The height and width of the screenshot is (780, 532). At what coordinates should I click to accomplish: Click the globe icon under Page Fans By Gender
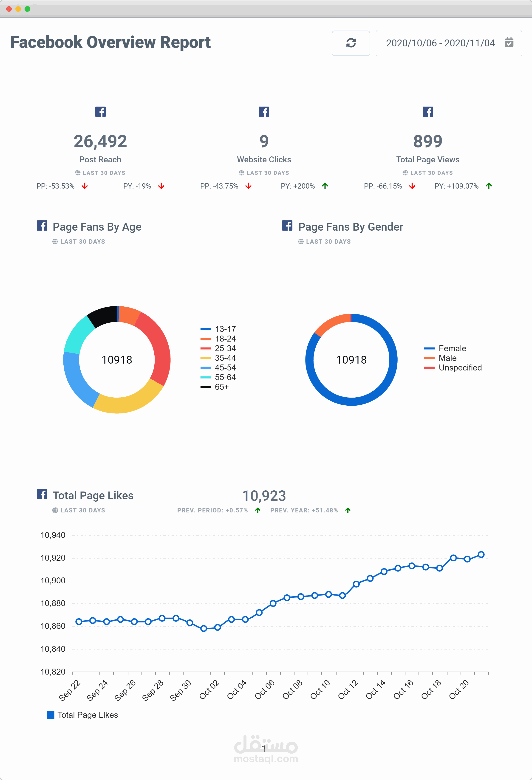pyautogui.click(x=301, y=242)
